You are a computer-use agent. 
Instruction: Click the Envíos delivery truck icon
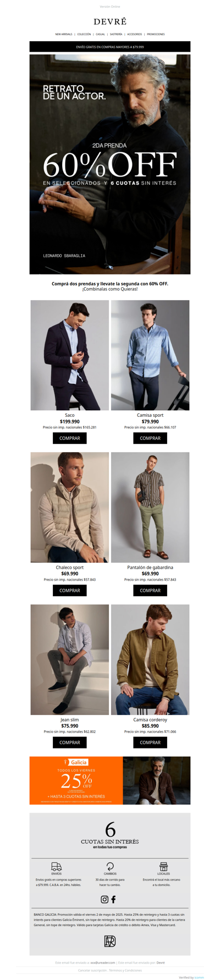pos(57,867)
